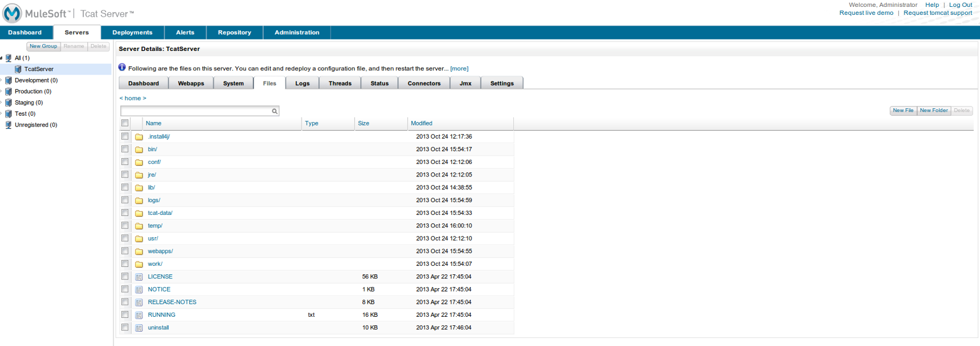The width and height of the screenshot is (980, 346).
Task: Toggle the select-all checkbox in the table header
Action: [x=125, y=123]
